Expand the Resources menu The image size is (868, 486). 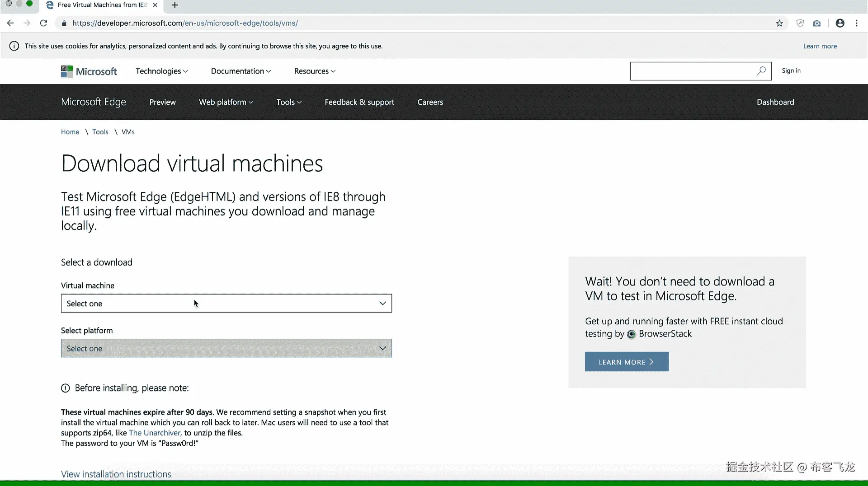tap(315, 71)
